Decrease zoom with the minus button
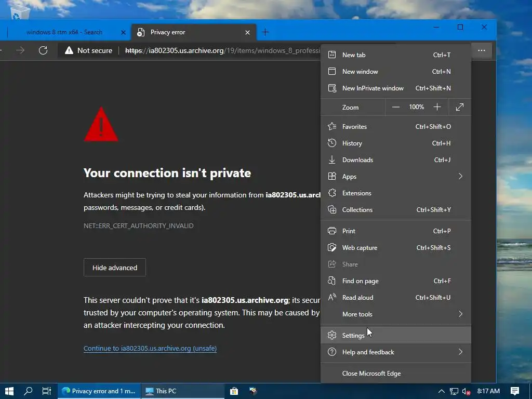This screenshot has width=532, height=399. click(x=395, y=107)
